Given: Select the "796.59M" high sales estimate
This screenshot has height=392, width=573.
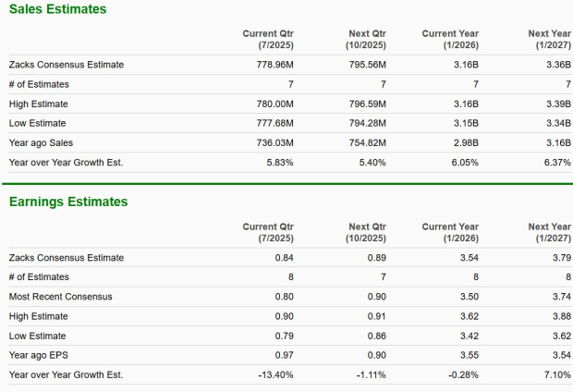Looking at the screenshot, I should click(367, 104).
